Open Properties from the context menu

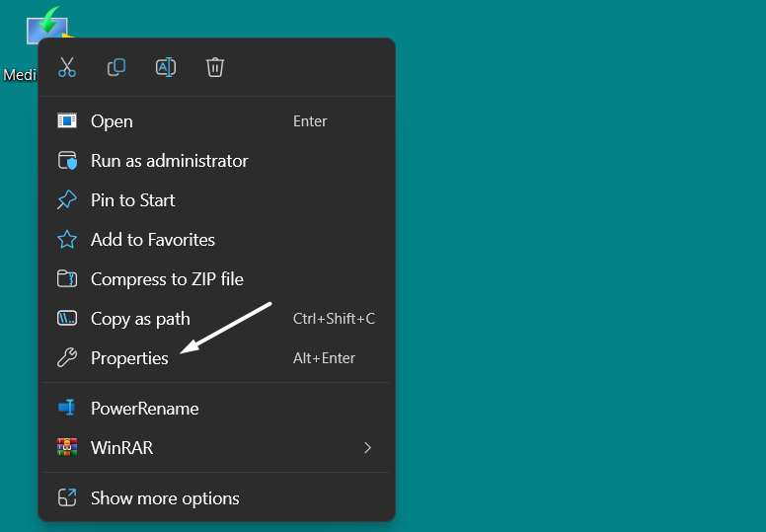[x=129, y=358]
